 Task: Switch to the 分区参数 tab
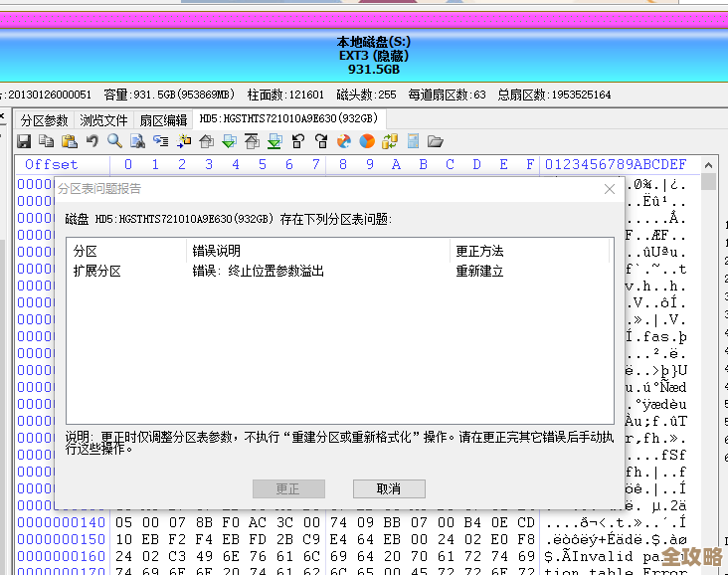pos(44,120)
